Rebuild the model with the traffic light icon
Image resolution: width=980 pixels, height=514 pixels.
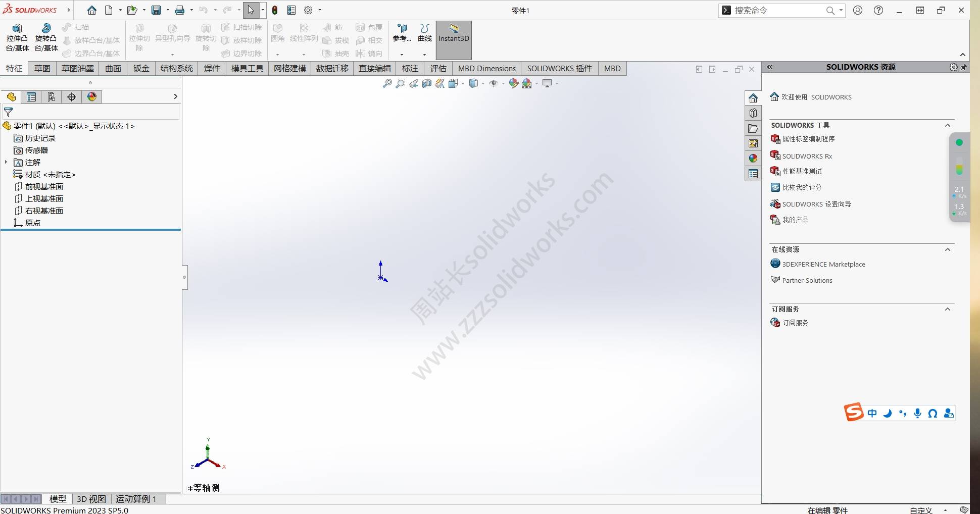tap(275, 10)
